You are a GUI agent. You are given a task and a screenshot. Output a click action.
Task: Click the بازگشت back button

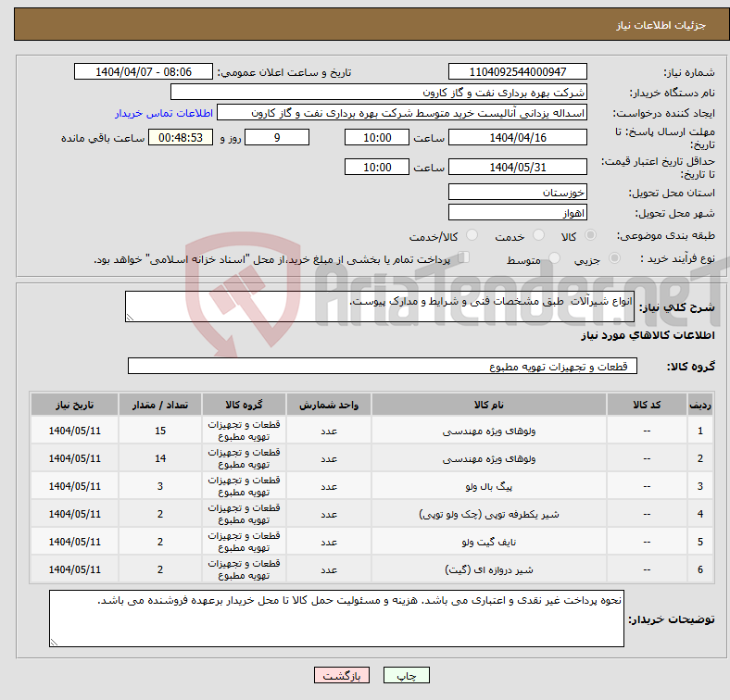pos(342,675)
